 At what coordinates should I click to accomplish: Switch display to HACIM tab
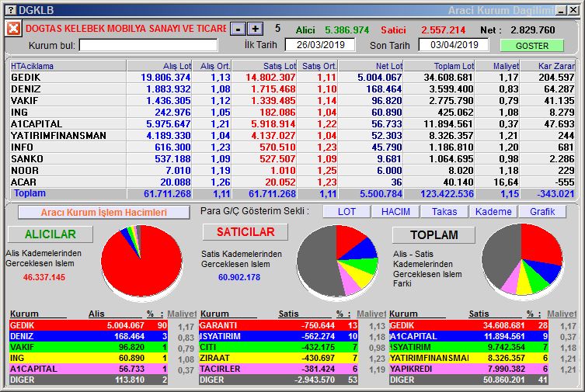[x=395, y=212]
